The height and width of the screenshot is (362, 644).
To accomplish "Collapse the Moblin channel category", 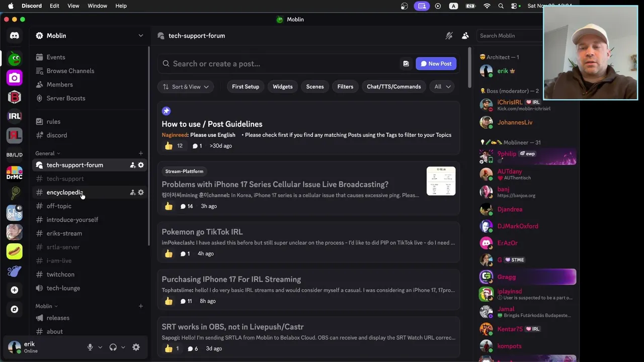I will pyautogui.click(x=47, y=306).
